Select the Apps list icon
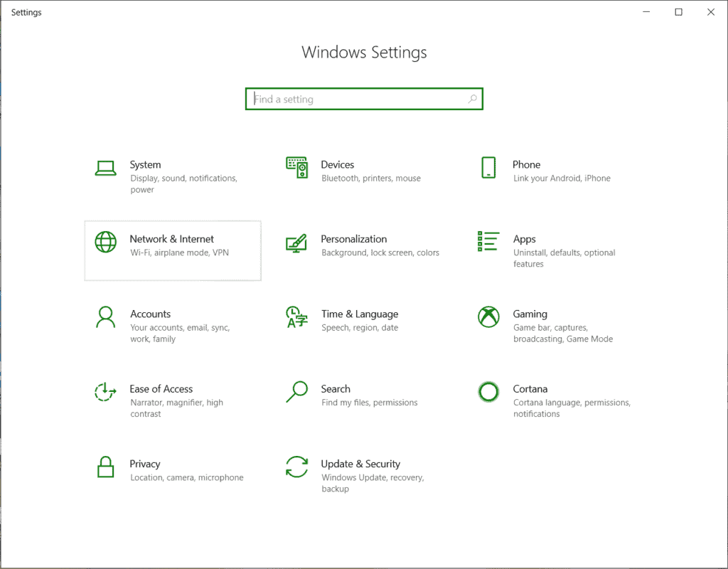Image resolution: width=728 pixels, height=569 pixels. (488, 242)
